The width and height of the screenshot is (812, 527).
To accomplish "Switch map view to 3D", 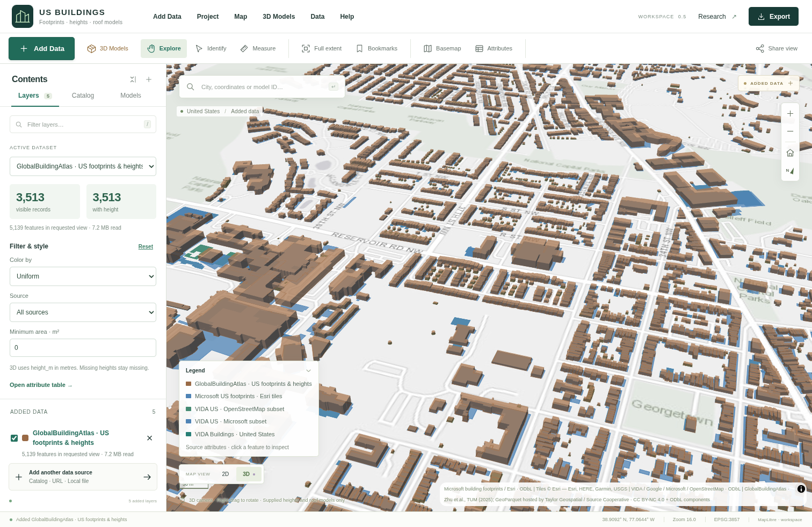I will coord(249,474).
